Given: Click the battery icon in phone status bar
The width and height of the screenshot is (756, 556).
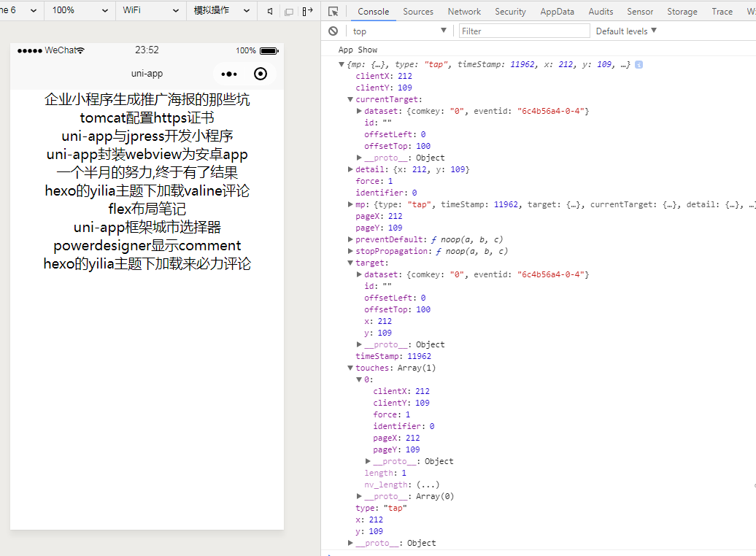Looking at the screenshot, I should coord(269,50).
